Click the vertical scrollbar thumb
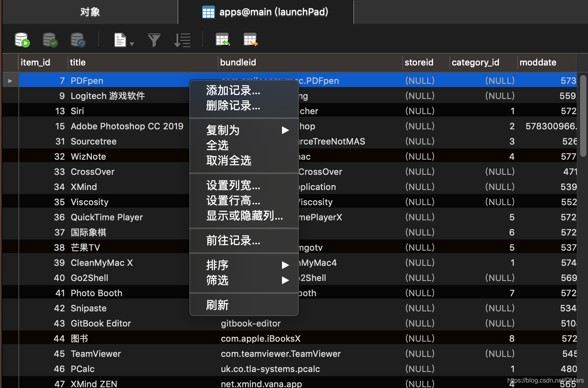 pyautogui.click(x=583, y=116)
